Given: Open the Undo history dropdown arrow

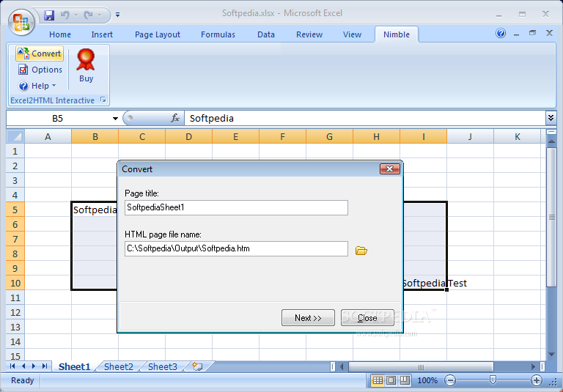Looking at the screenshot, I should tap(76, 15).
